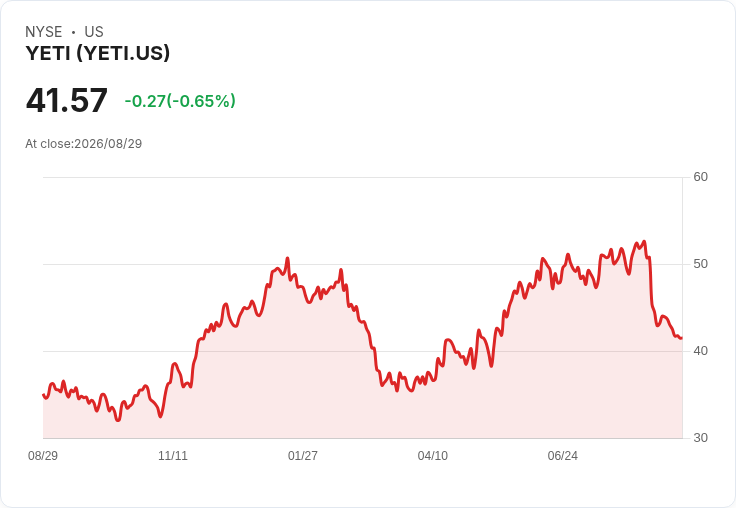Image resolution: width=736 pixels, height=508 pixels.
Task: Click the 60 y-axis label
Action: 700,177
